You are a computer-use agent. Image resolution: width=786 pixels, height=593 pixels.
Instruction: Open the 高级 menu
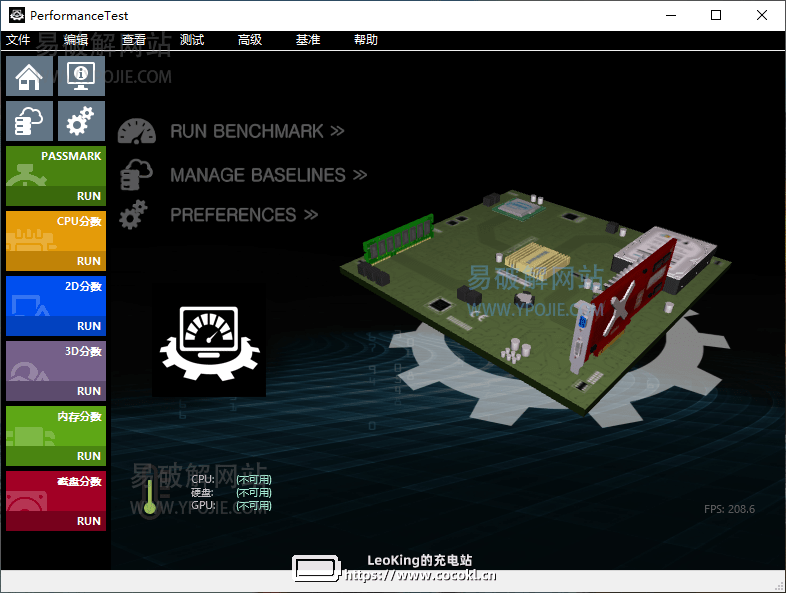coord(250,40)
